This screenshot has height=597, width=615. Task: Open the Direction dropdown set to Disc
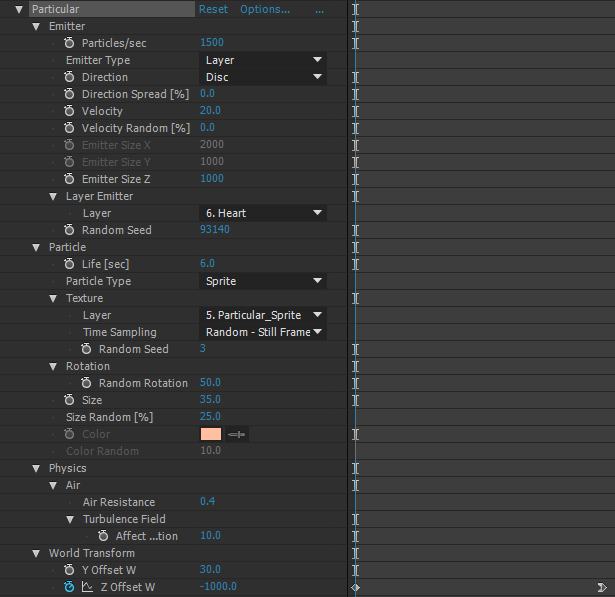pyautogui.click(x=263, y=77)
